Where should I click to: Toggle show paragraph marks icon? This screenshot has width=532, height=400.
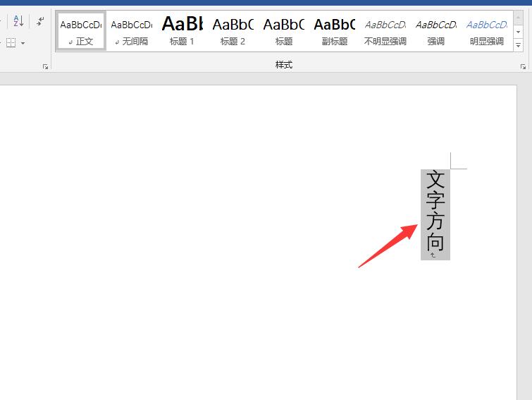[x=40, y=21]
